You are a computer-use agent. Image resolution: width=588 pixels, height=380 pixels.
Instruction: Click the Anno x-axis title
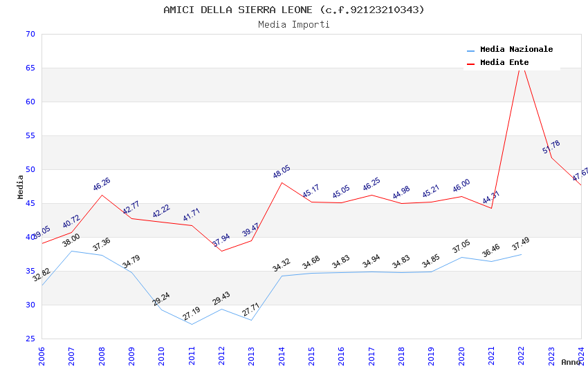pyautogui.click(x=571, y=362)
